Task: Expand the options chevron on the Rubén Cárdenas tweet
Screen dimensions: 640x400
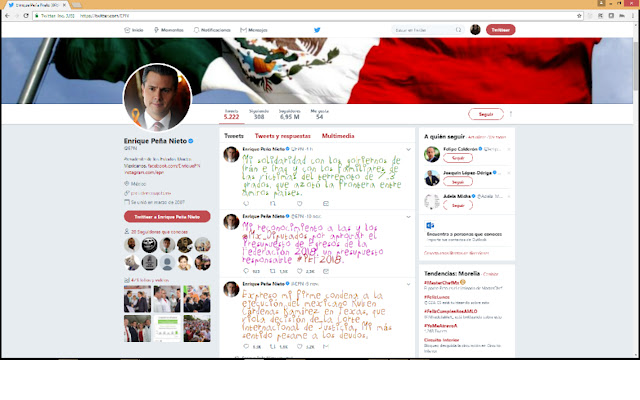Action: point(408,284)
